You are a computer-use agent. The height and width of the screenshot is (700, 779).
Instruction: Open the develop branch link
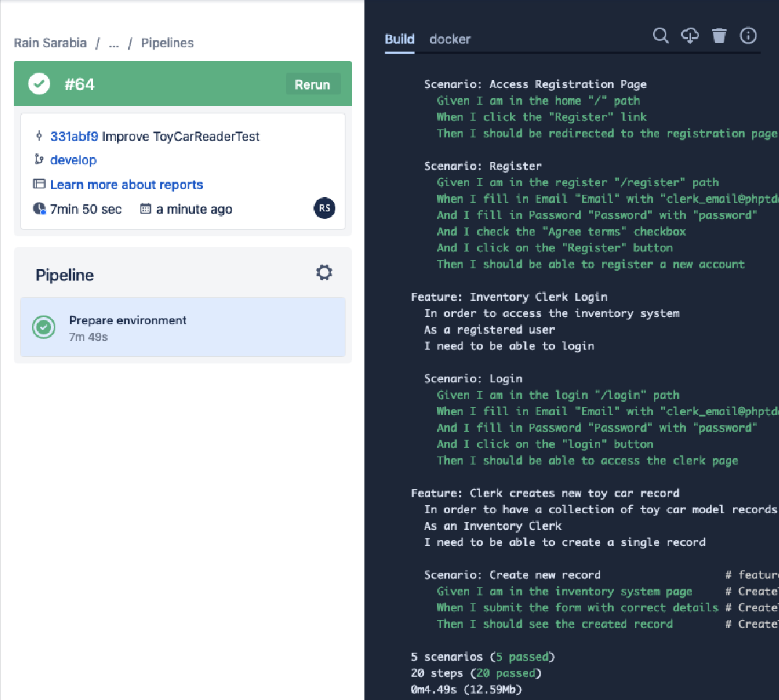click(73, 160)
